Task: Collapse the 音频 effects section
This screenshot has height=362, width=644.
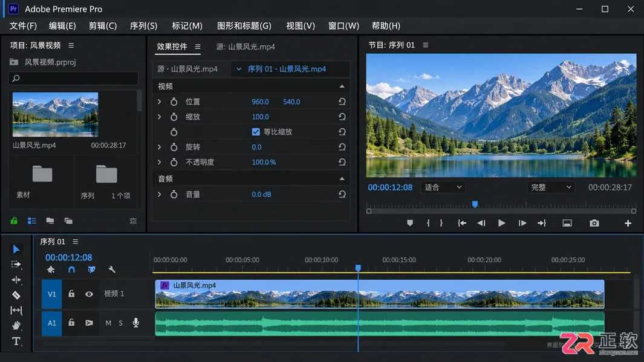Action: pyautogui.click(x=342, y=178)
